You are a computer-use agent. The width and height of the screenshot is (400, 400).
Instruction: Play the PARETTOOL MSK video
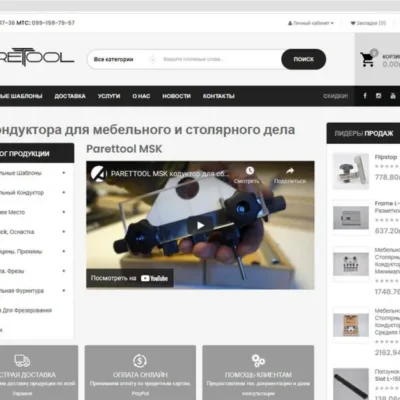[200, 225]
